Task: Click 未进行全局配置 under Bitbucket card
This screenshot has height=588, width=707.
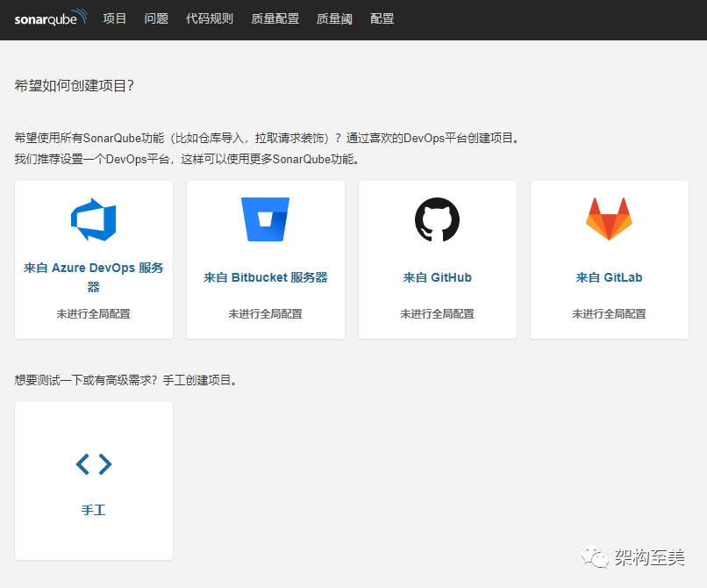Action: point(265,313)
